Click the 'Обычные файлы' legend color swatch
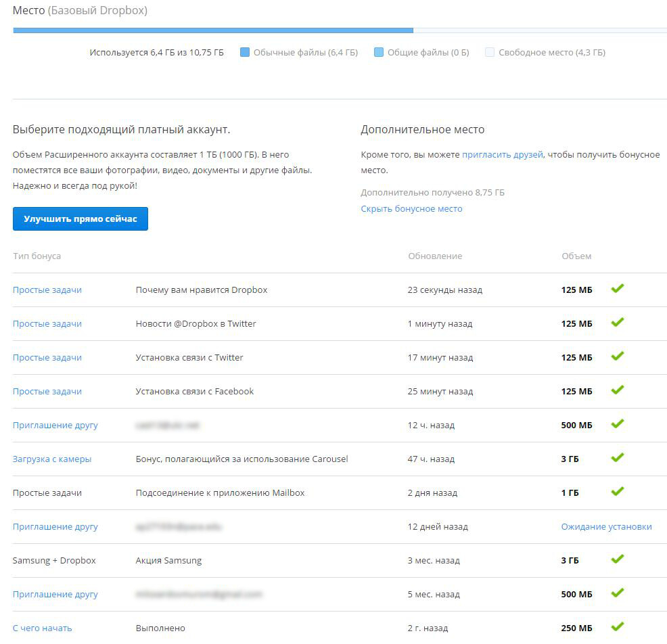 click(245, 52)
